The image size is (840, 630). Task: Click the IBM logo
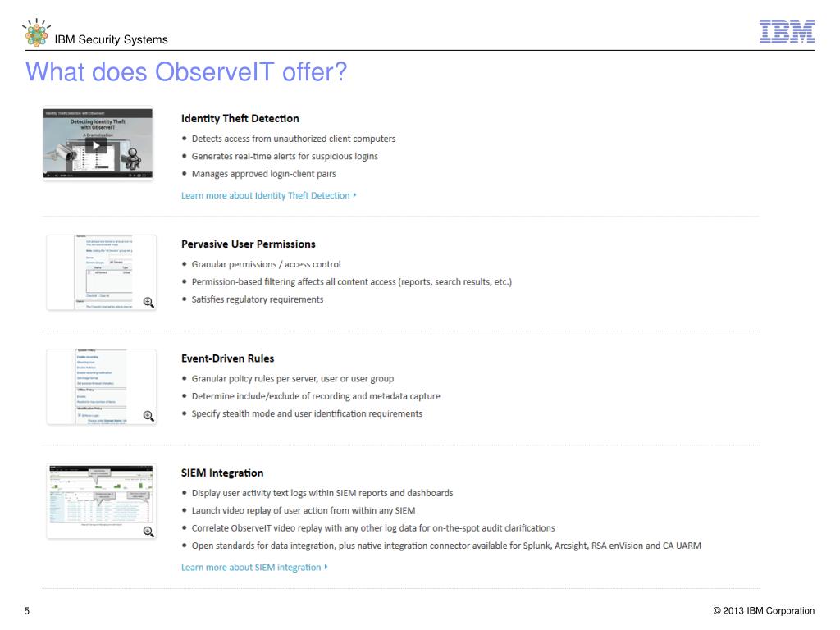pyautogui.click(x=787, y=31)
